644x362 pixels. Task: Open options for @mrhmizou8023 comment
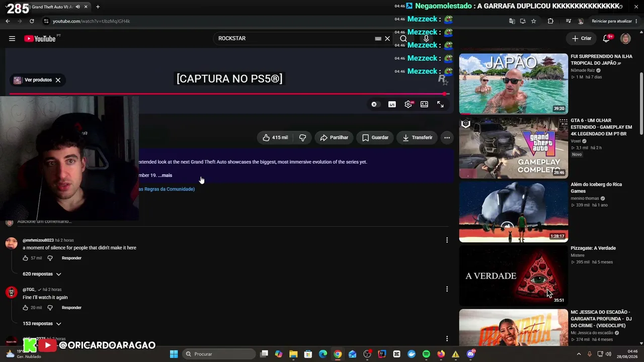point(447,240)
